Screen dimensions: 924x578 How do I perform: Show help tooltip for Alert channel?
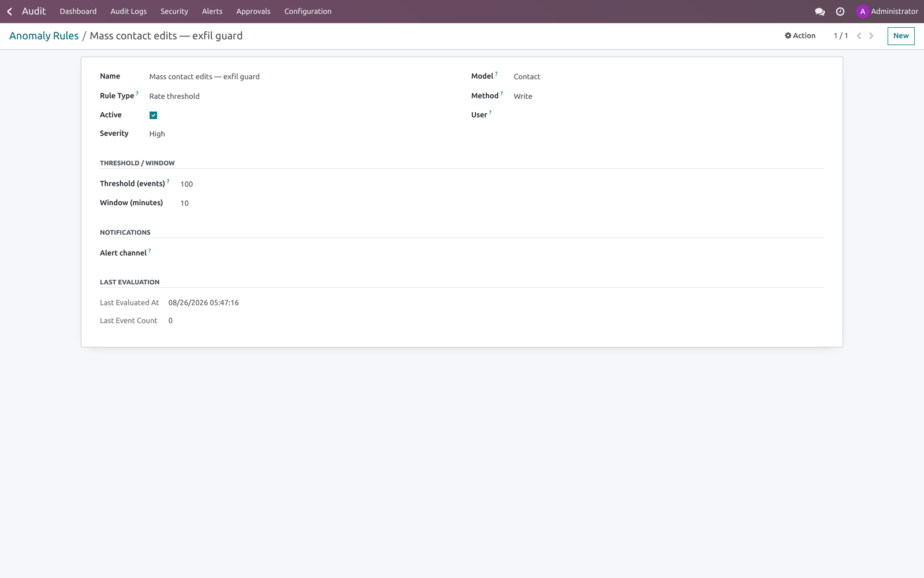click(x=150, y=250)
